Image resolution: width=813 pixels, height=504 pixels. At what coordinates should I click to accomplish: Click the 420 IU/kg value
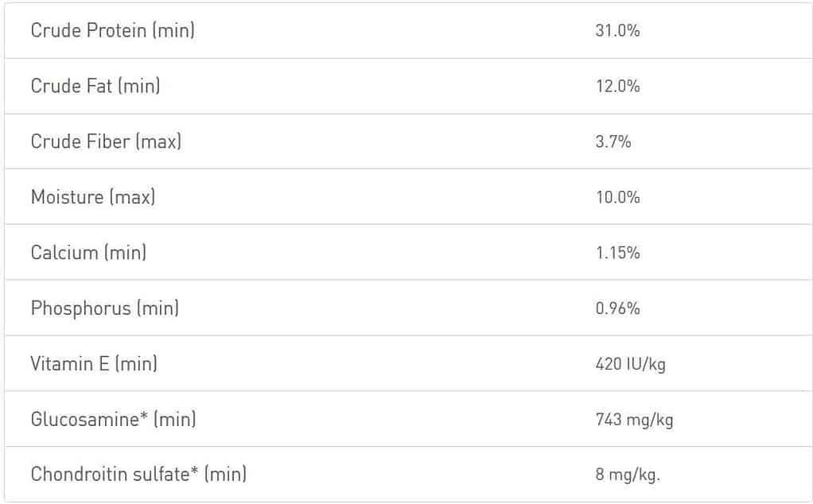(x=631, y=364)
